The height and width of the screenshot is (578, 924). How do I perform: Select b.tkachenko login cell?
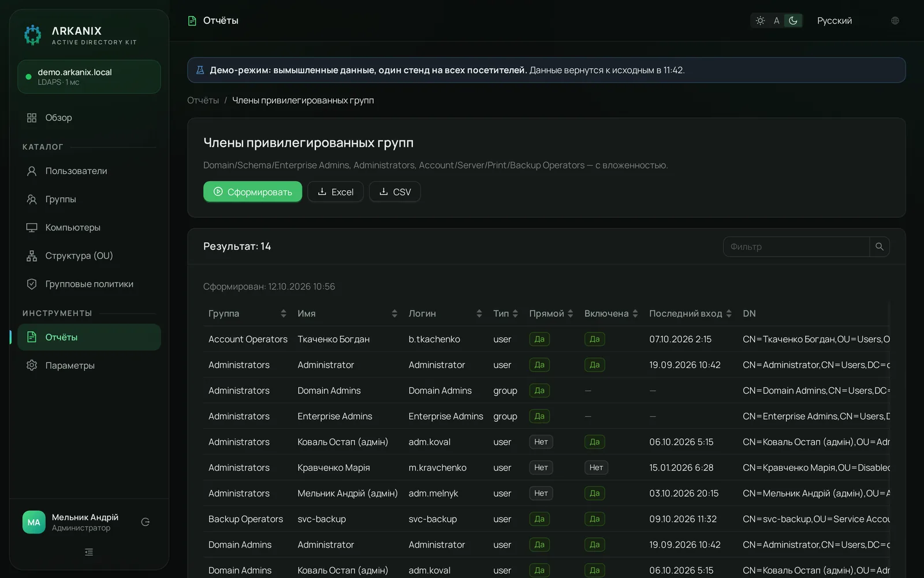(434, 339)
